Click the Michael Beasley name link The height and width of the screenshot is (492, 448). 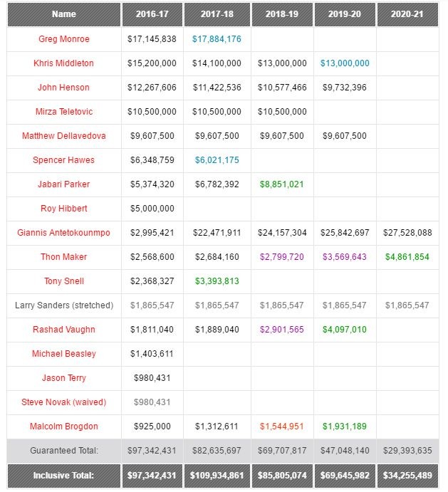point(64,354)
